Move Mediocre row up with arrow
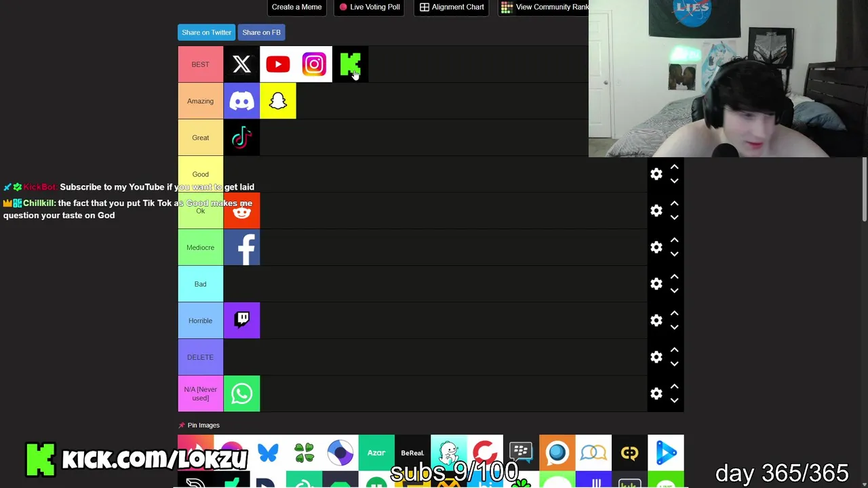This screenshot has height=488, width=868. click(674, 240)
